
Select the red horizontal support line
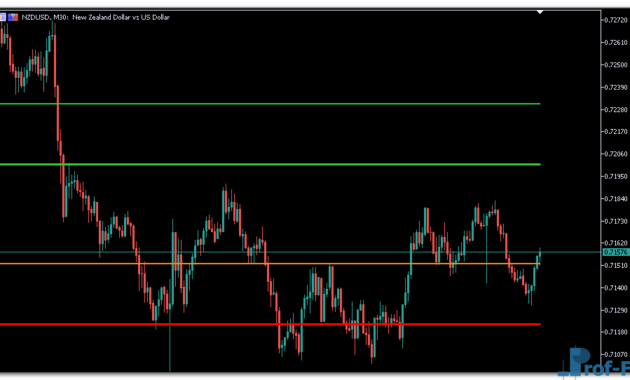(270, 324)
